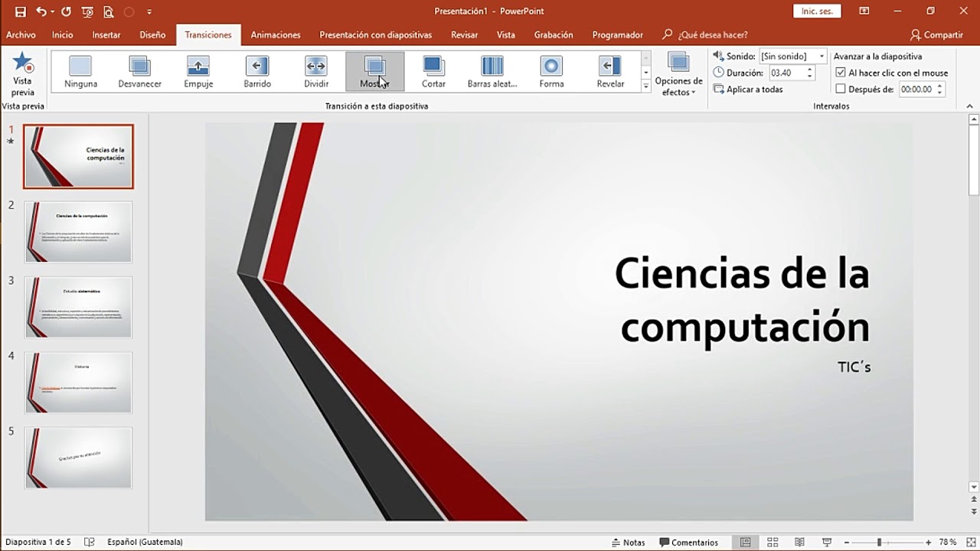This screenshot has width=980, height=551.
Task: Open print preview icon in quick access toolbar
Action: 108,11
